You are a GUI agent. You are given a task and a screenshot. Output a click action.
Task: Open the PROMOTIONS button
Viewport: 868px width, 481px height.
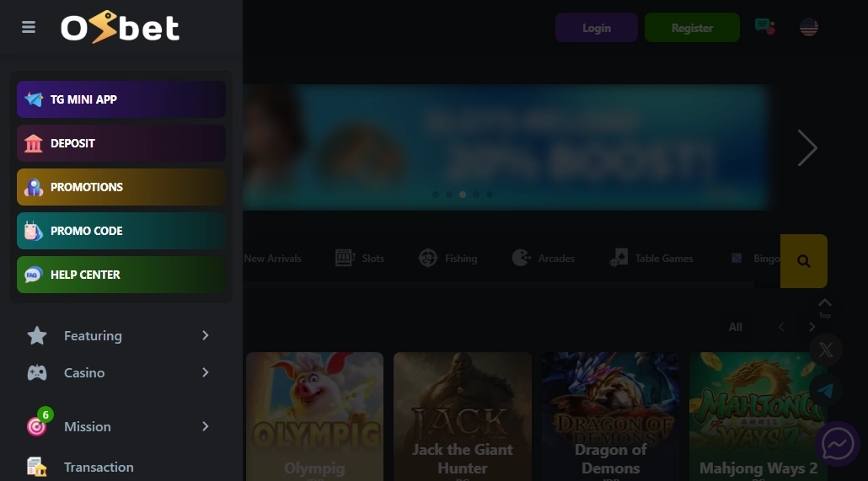click(121, 187)
